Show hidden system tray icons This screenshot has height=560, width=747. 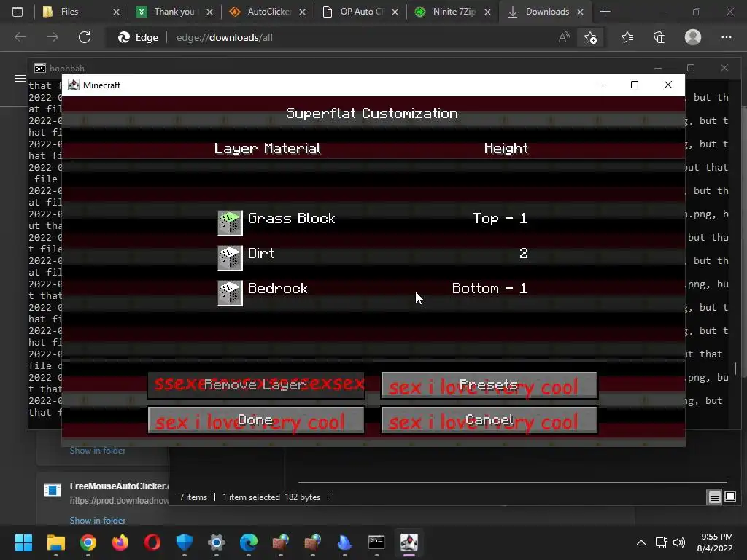point(641,542)
